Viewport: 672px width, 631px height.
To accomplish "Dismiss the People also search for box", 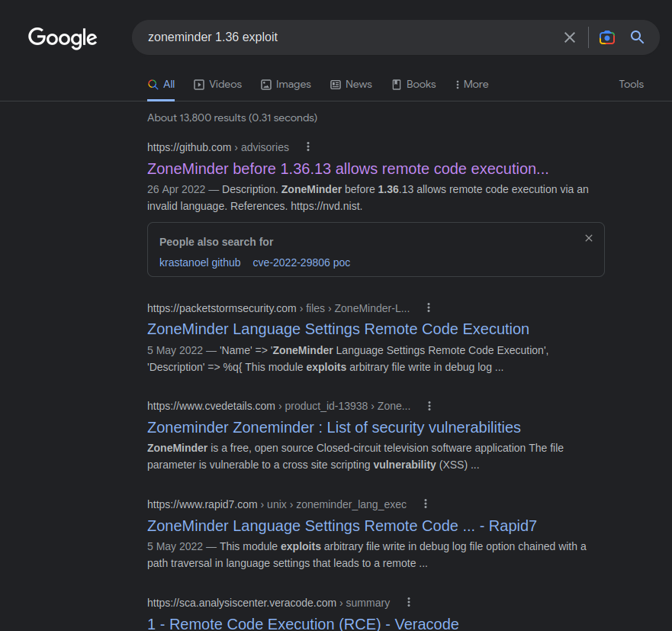I will [x=589, y=238].
